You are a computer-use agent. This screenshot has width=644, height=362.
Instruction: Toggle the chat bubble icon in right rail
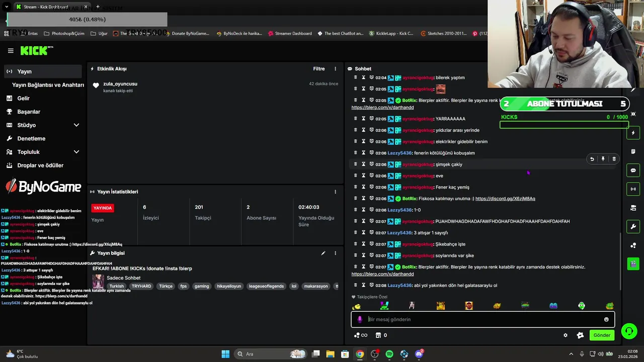pyautogui.click(x=633, y=170)
